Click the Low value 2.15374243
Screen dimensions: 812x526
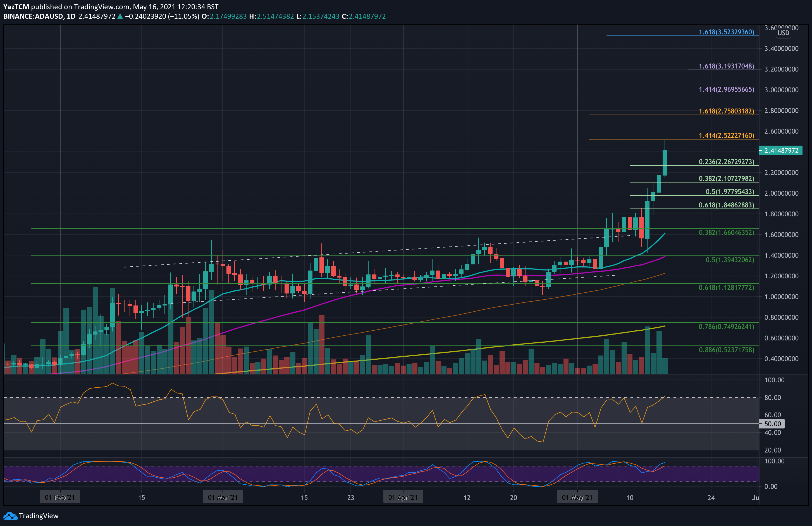point(321,16)
